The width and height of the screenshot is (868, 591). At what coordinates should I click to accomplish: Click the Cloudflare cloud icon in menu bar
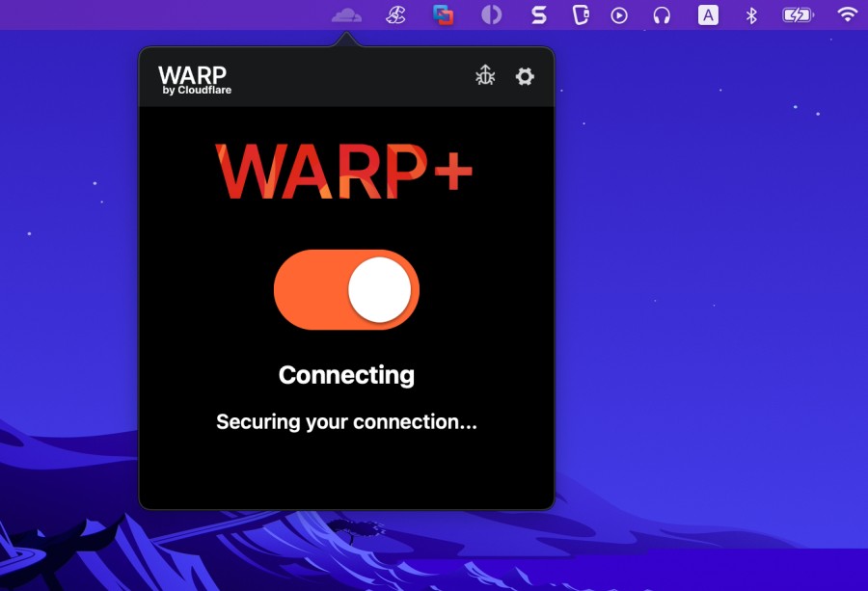click(346, 14)
